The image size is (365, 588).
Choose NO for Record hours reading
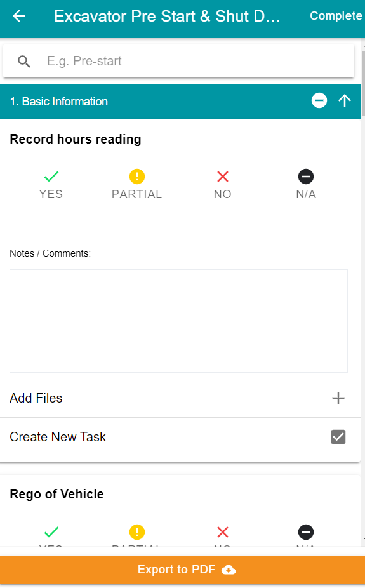pyautogui.click(x=223, y=185)
